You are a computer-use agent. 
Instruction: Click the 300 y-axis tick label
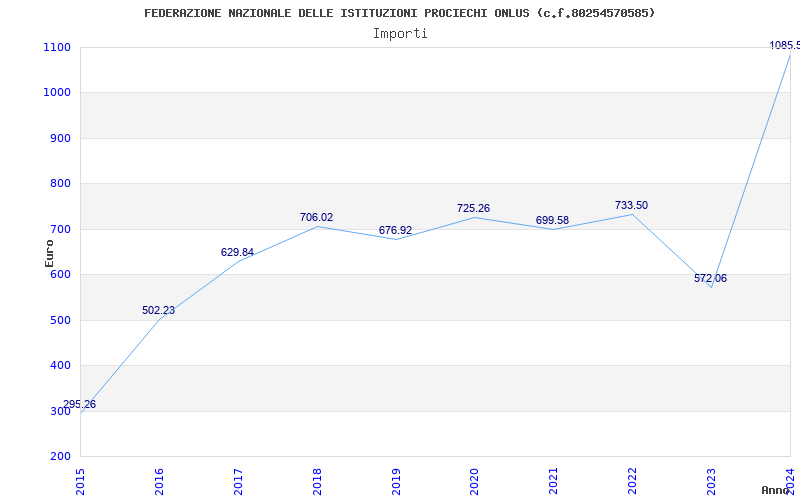(60, 411)
